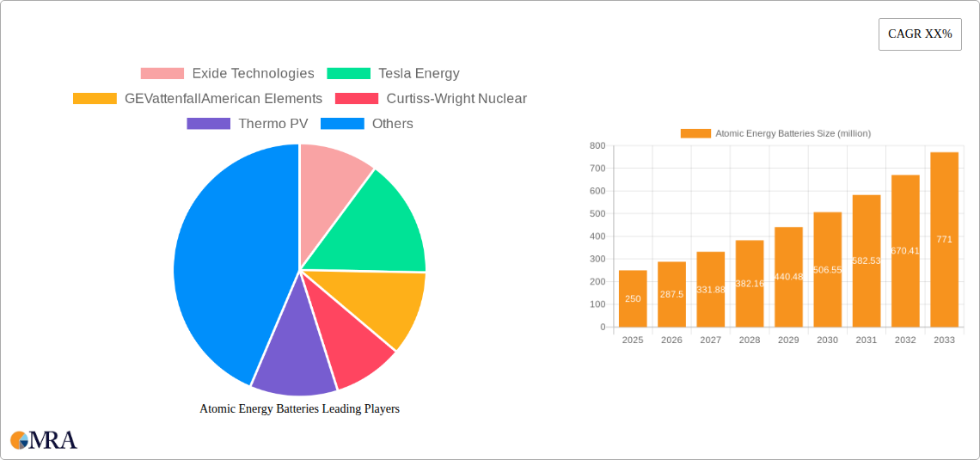Click the Curtiss-Wright Nuclear legend label

pos(456,99)
